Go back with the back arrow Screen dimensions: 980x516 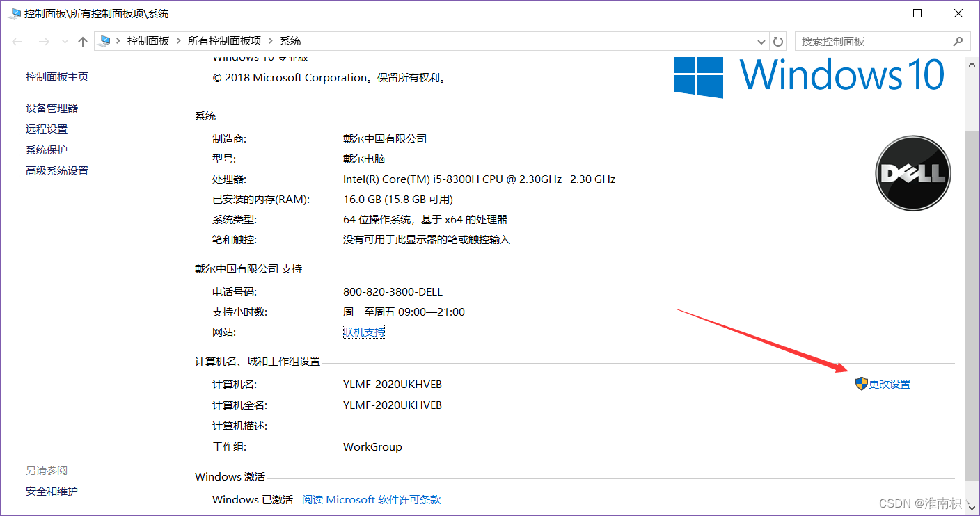click(x=18, y=42)
